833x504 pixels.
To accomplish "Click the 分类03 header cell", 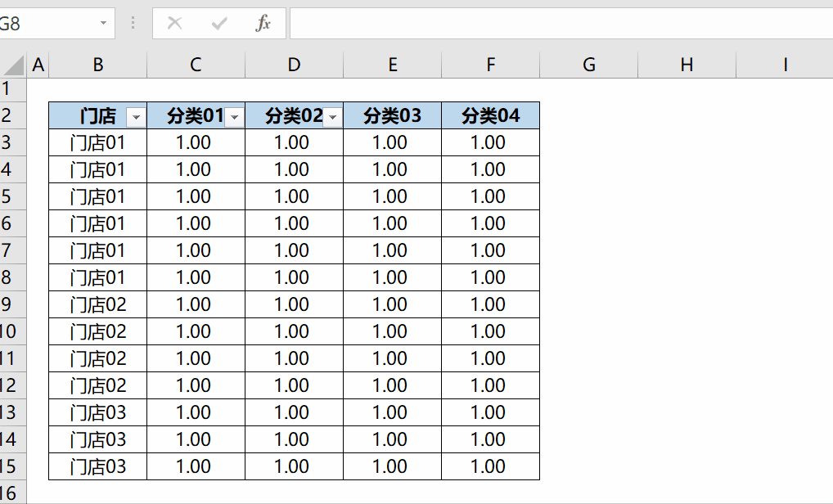I will click(x=392, y=115).
